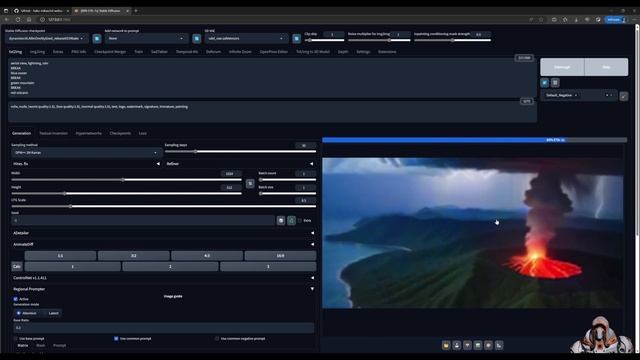The height and width of the screenshot is (360, 640).
Task: Enable Use common negative prompt checkbox
Action: [x=217, y=339]
